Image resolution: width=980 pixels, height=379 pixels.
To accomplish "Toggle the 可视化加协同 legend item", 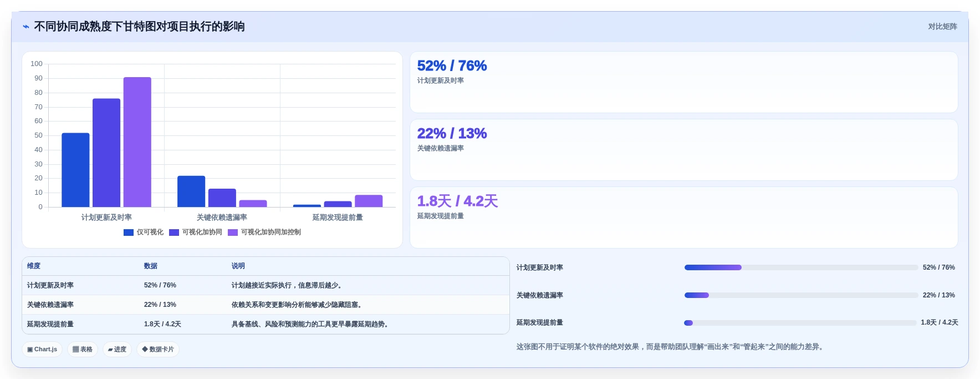I will (196, 233).
